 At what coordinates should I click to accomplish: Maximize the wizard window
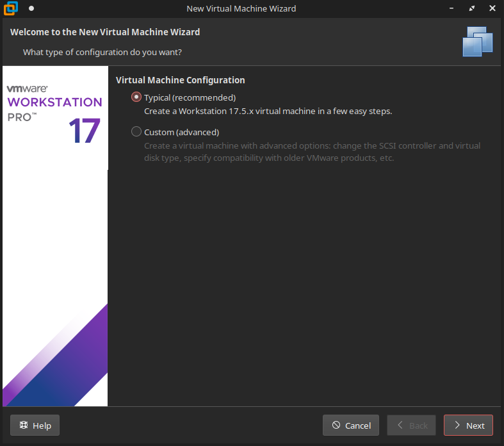pos(472,8)
